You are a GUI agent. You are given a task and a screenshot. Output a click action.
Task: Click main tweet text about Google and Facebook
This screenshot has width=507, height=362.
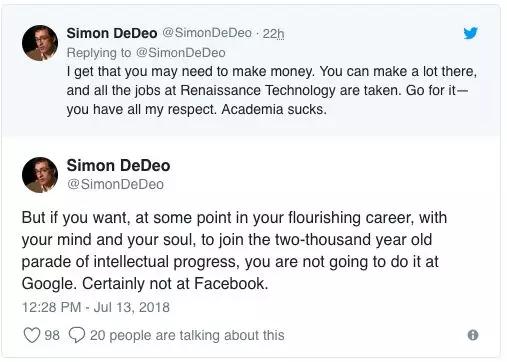tap(234, 251)
